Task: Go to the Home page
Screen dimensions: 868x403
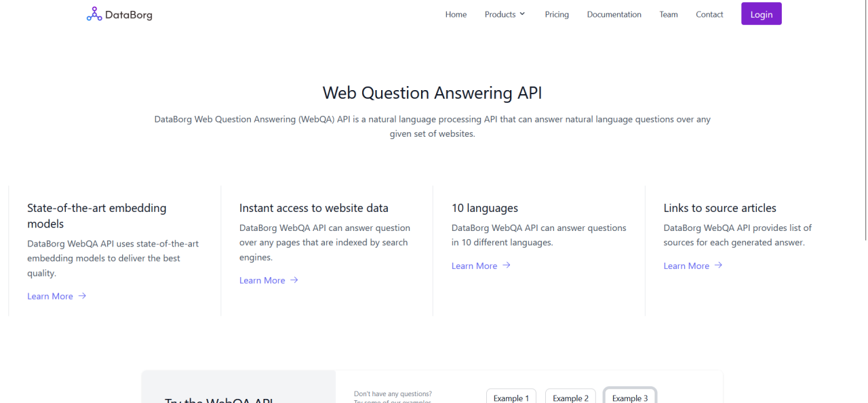Action: coord(456,14)
